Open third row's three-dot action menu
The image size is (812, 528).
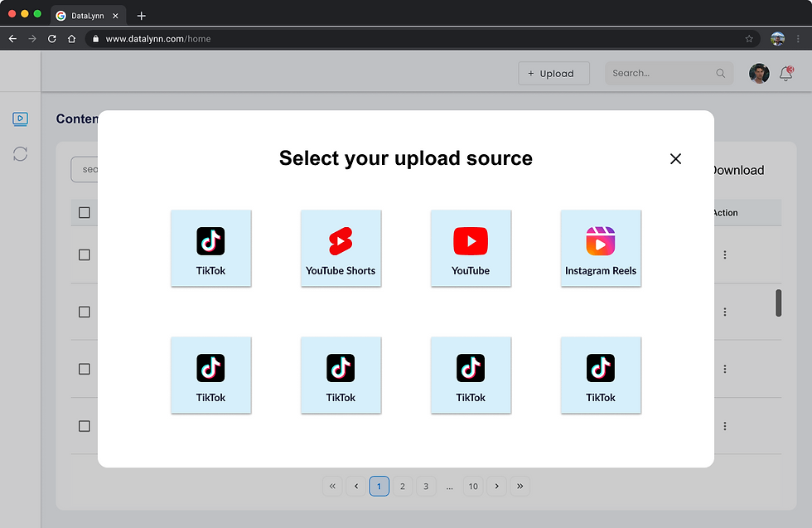coord(725,369)
